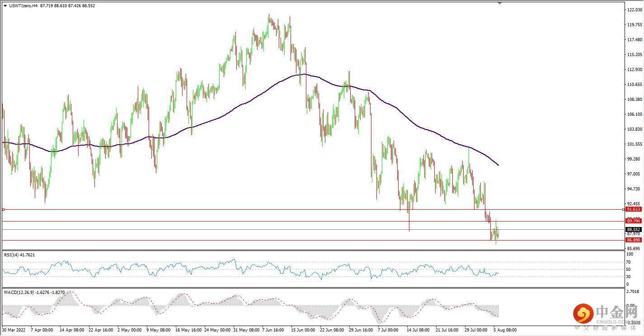
Task: Click the MACD scale value 2.7018
Action: [x=634, y=292]
